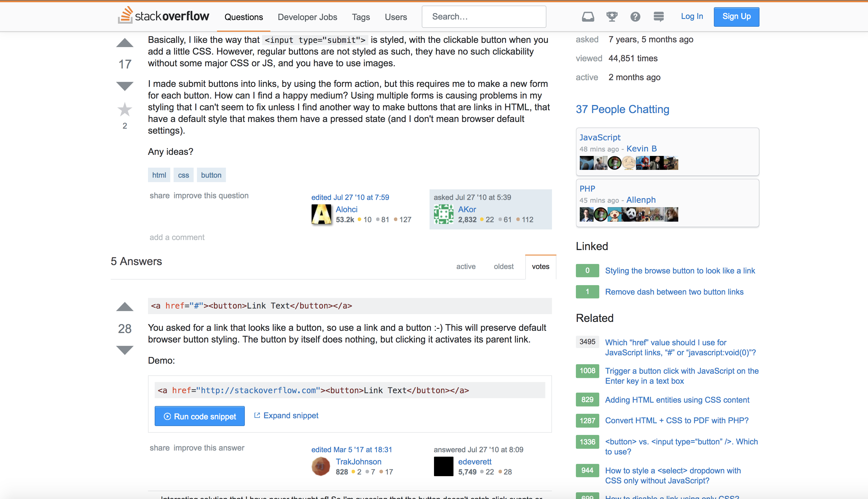Click the help question mark icon

(635, 16)
